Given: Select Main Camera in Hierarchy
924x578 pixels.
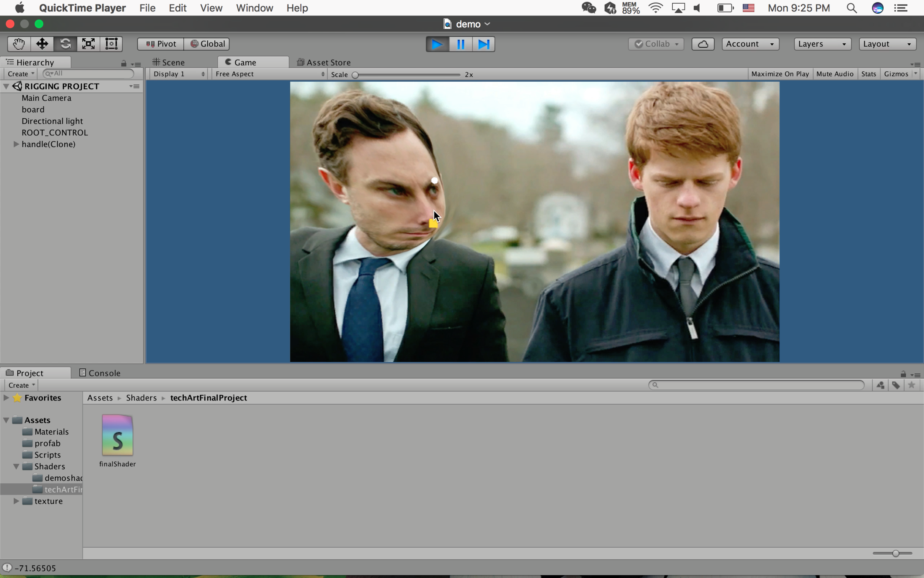Looking at the screenshot, I should tap(46, 98).
